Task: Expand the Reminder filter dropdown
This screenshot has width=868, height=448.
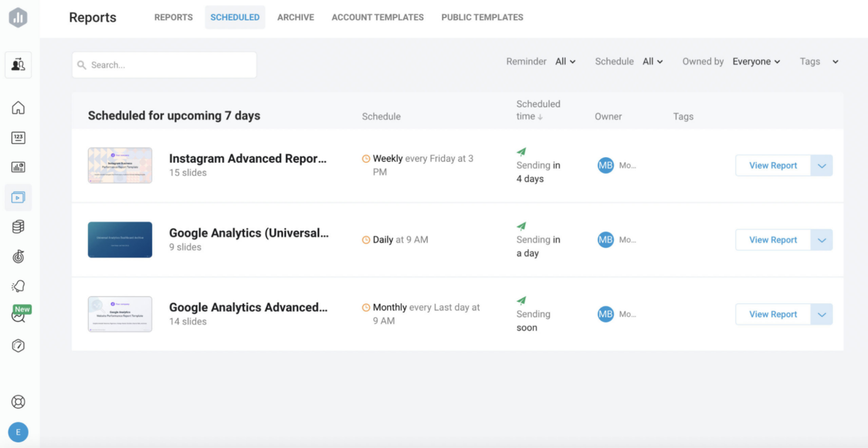Action: 564,61
